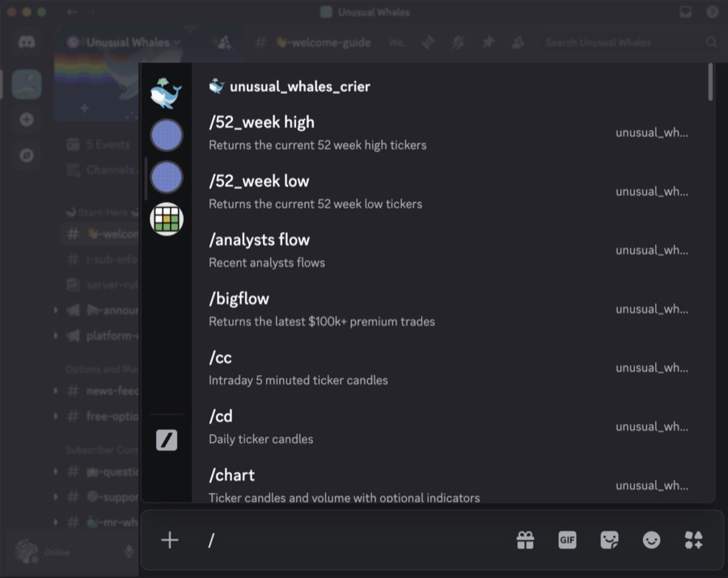Open the user avatar status panel
The height and width of the screenshot is (578, 728).
tap(42, 551)
